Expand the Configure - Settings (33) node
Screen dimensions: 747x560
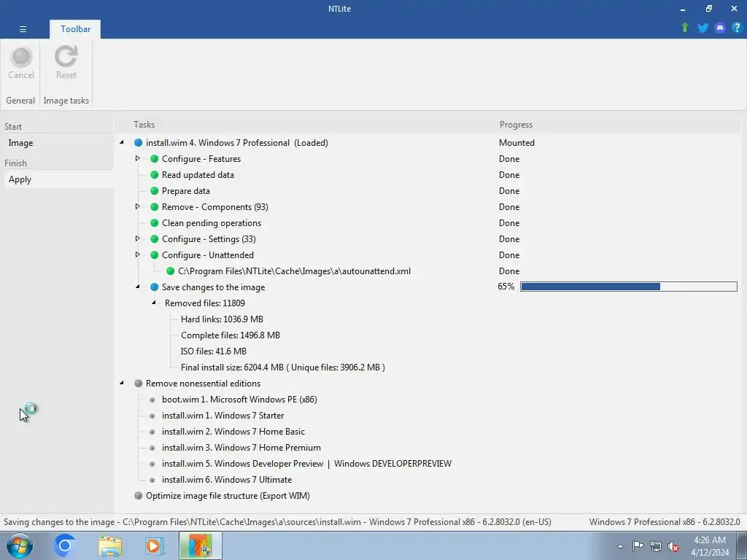[138, 238]
